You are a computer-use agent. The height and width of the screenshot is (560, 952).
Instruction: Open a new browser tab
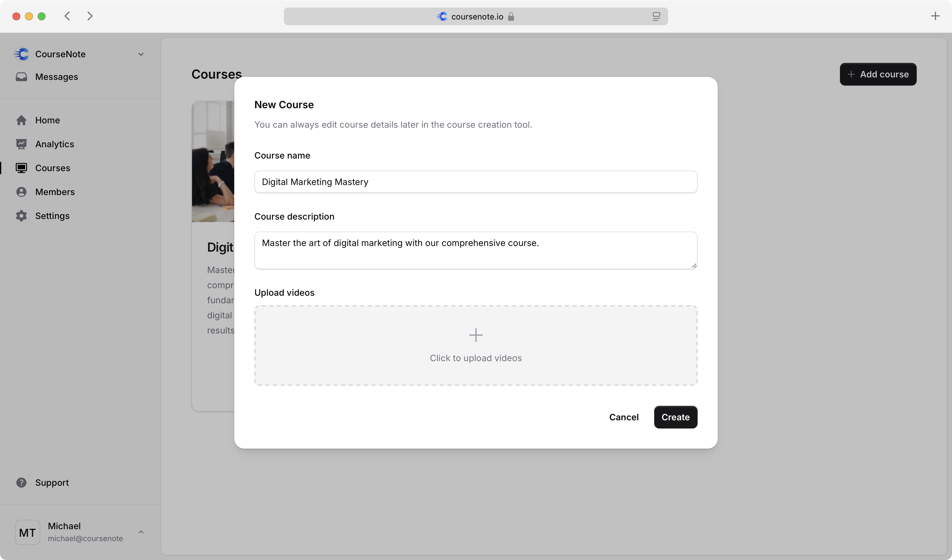click(x=935, y=16)
